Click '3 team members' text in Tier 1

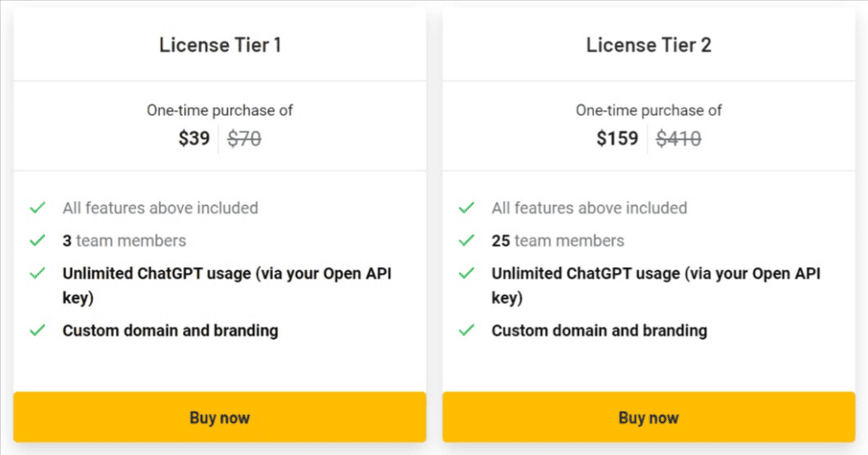(125, 241)
